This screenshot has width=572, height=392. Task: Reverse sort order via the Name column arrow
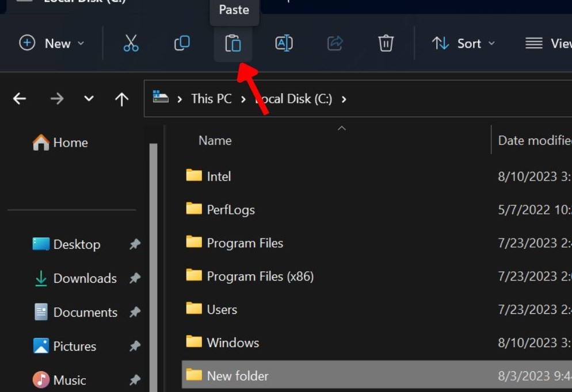point(342,129)
